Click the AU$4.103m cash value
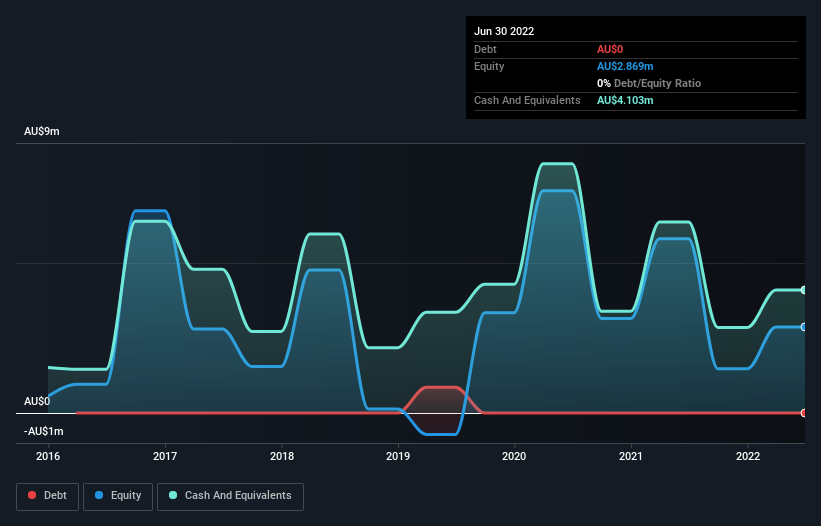Screen dimensions: 821x526 click(625, 100)
